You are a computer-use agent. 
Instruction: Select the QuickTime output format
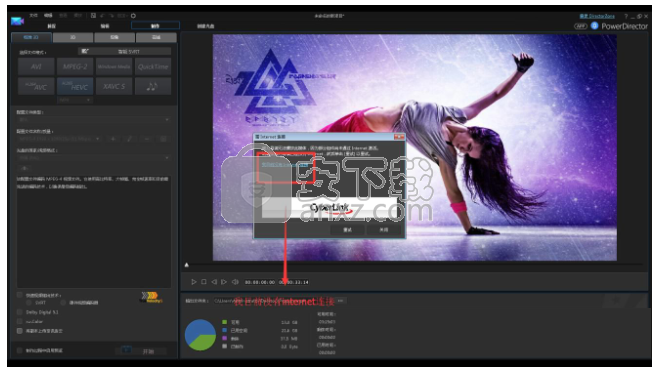[x=153, y=66]
